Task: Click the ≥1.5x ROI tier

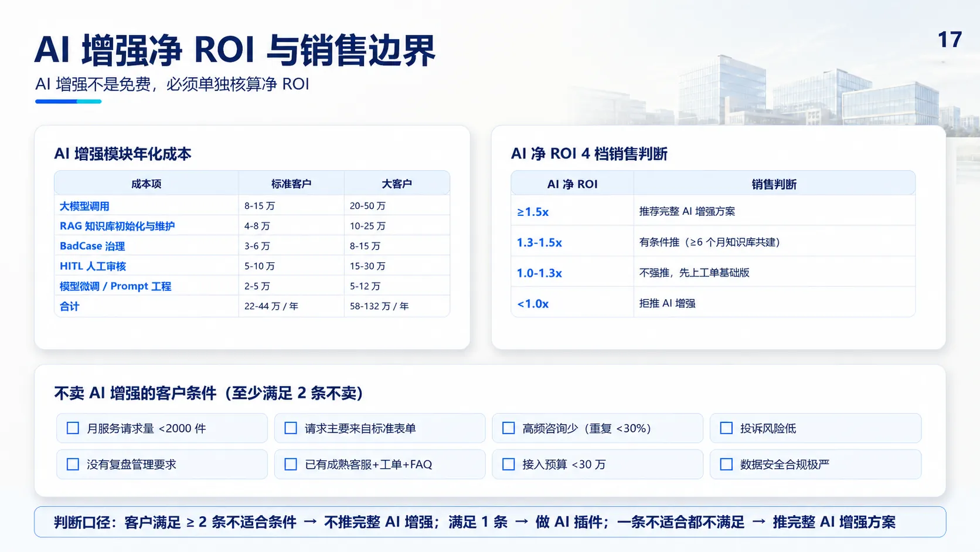Action: click(533, 212)
